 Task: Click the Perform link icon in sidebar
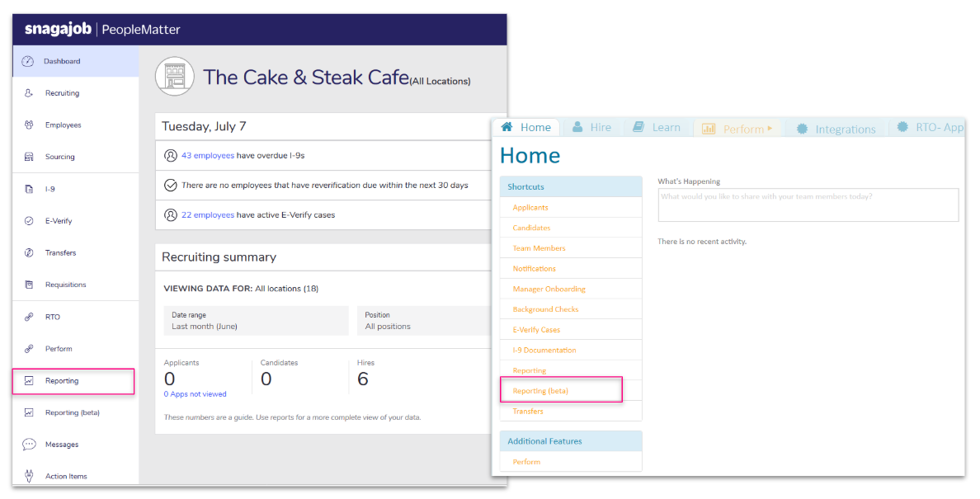coord(29,349)
